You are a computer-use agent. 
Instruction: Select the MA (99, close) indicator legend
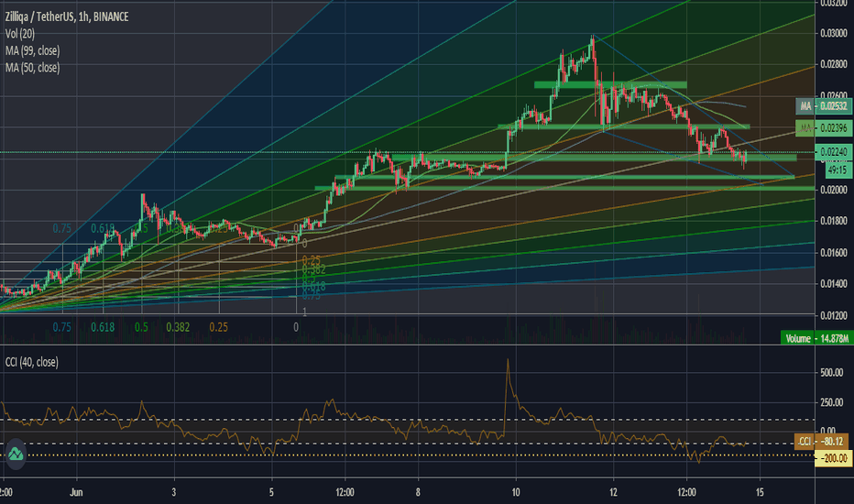[x=33, y=50]
